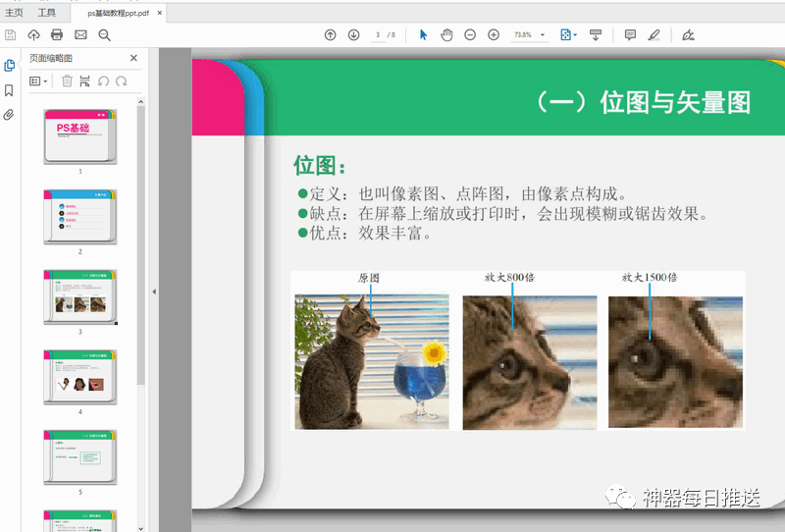Add a comment with the speech bubble icon
This screenshot has height=532, width=785.
tap(630, 34)
